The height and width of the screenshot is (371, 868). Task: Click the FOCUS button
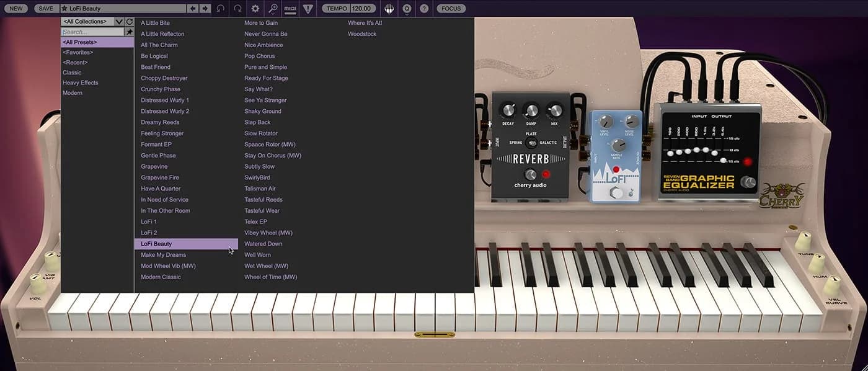pyautogui.click(x=451, y=8)
